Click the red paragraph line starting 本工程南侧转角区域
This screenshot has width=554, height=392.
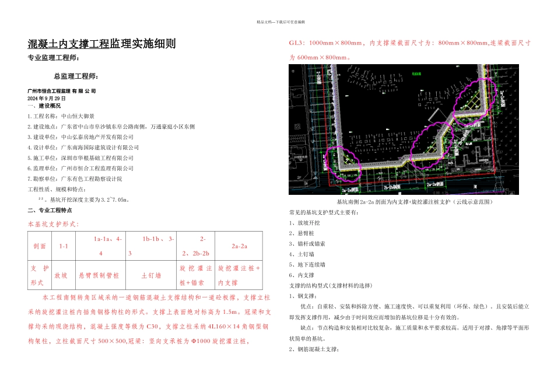pyautogui.click(x=156, y=297)
